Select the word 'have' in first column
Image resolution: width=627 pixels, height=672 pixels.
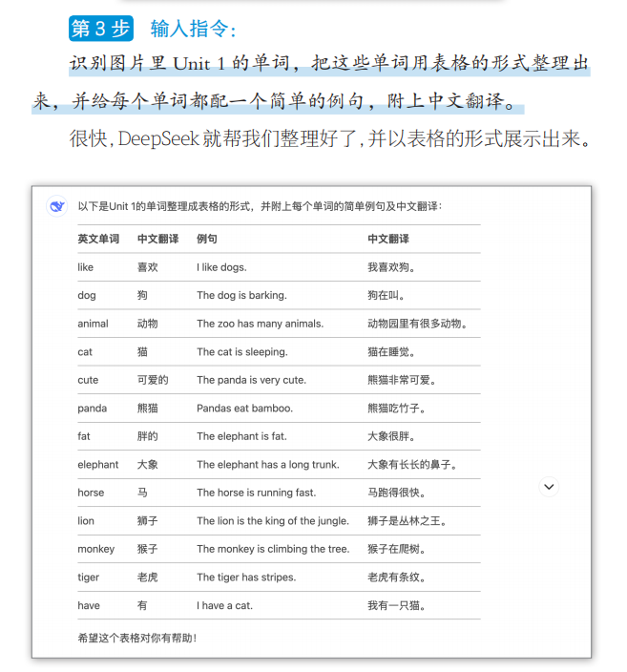(x=89, y=605)
